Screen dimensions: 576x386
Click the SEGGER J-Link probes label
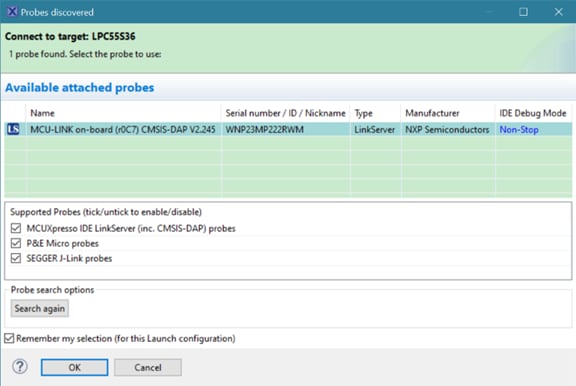pyautogui.click(x=69, y=259)
